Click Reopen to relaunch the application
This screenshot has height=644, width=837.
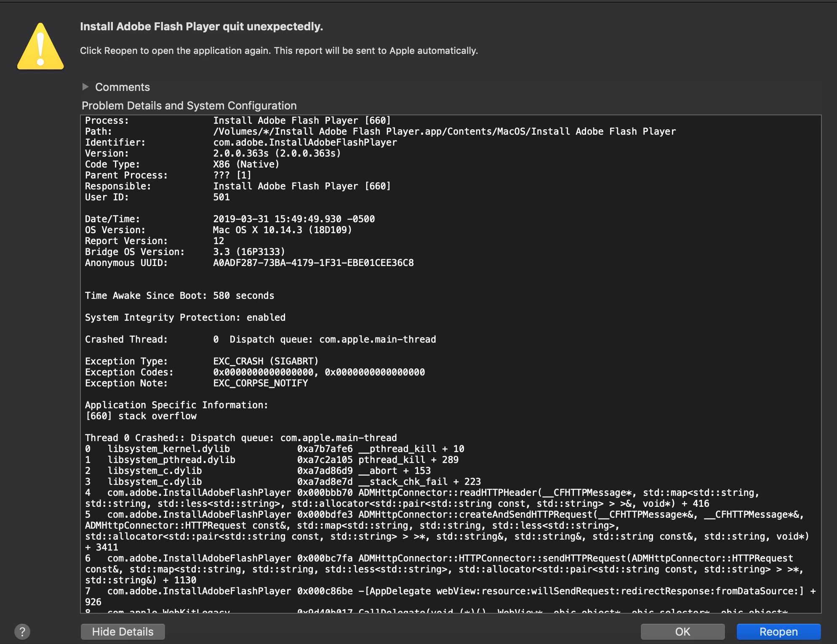pyautogui.click(x=778, y=631)
